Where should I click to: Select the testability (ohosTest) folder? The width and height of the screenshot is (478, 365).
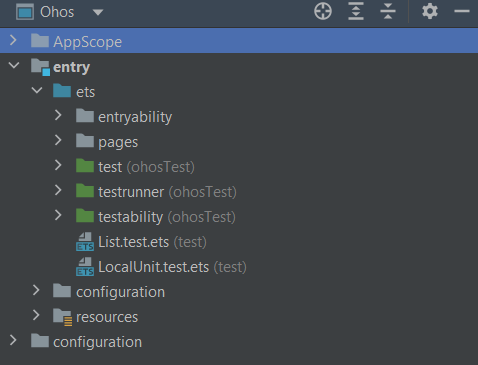tap(156, 217)
